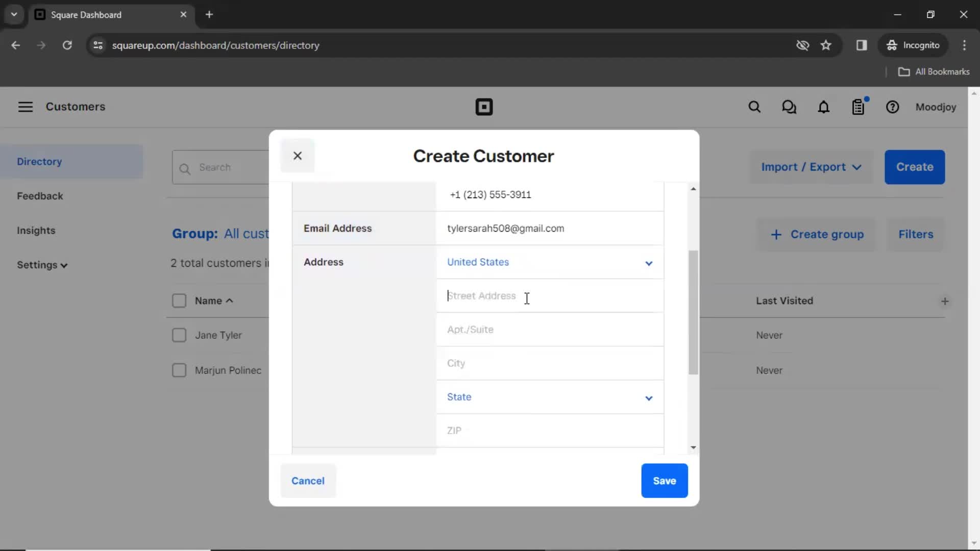
Task: Click the Square dashboard home icon
Action: pos(483,107)
